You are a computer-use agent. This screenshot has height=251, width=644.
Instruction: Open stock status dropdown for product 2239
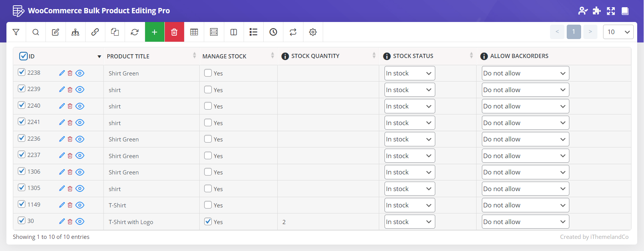[409, 90]
